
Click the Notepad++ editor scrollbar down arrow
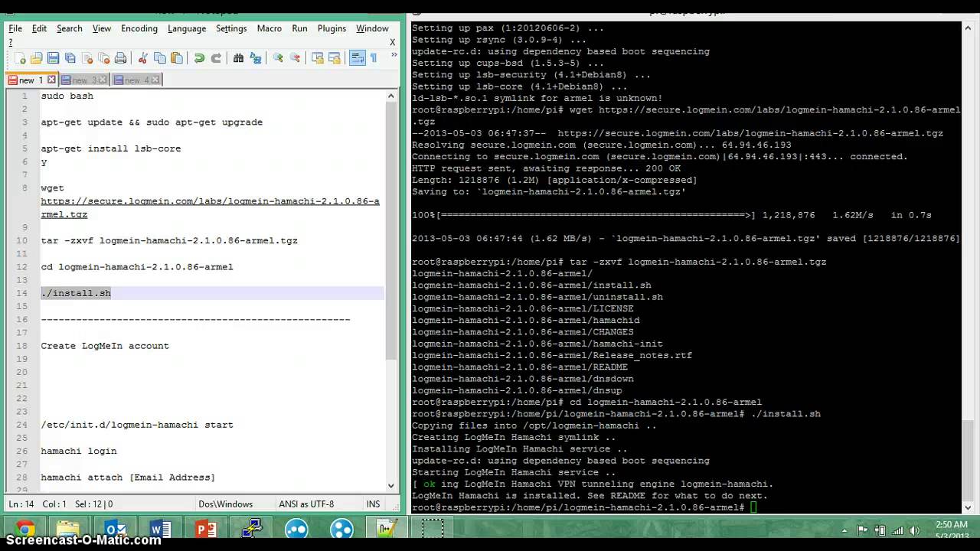391,484
